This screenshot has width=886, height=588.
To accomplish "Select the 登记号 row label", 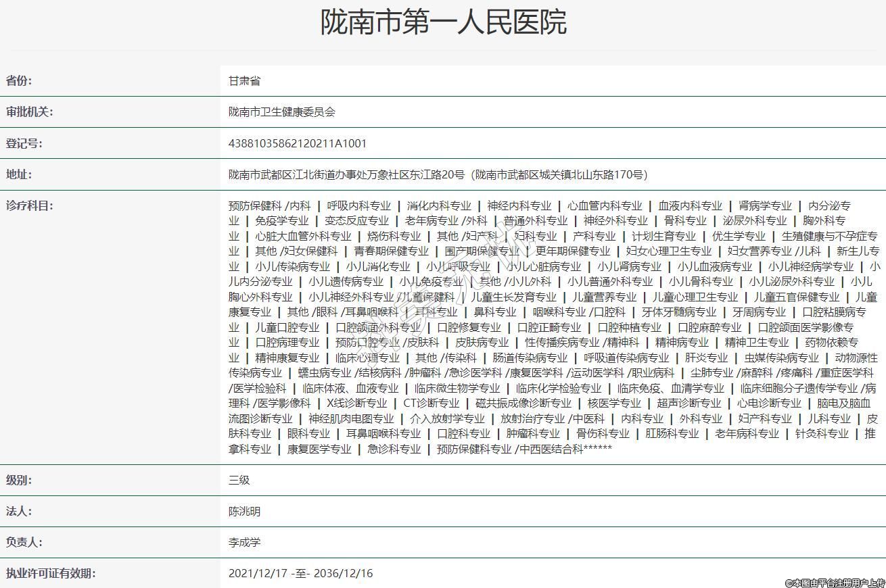I will tap(24, 143).
